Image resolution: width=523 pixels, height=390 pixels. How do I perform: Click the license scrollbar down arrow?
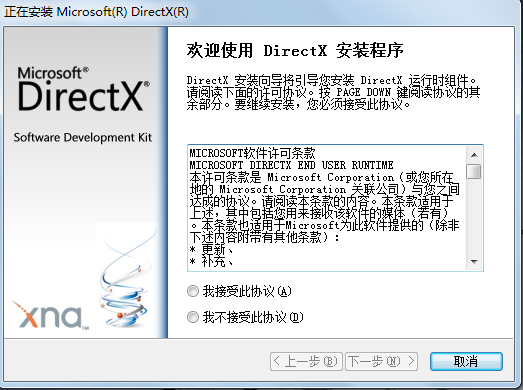474,262
